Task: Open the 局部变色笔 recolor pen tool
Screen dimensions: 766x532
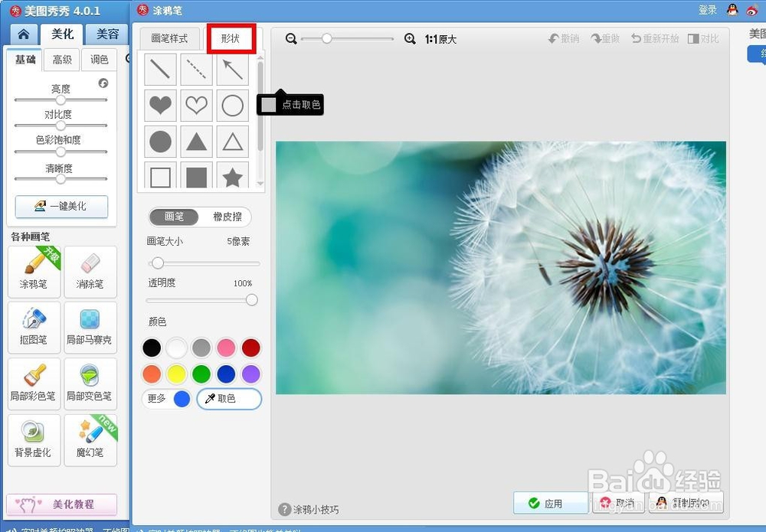Action: [x=90, y=383]
